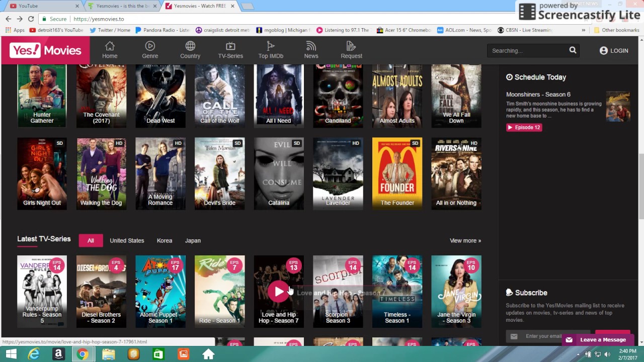Open Moonshiners - Season 6 title

pyautogui.click(x=538, y=95)
